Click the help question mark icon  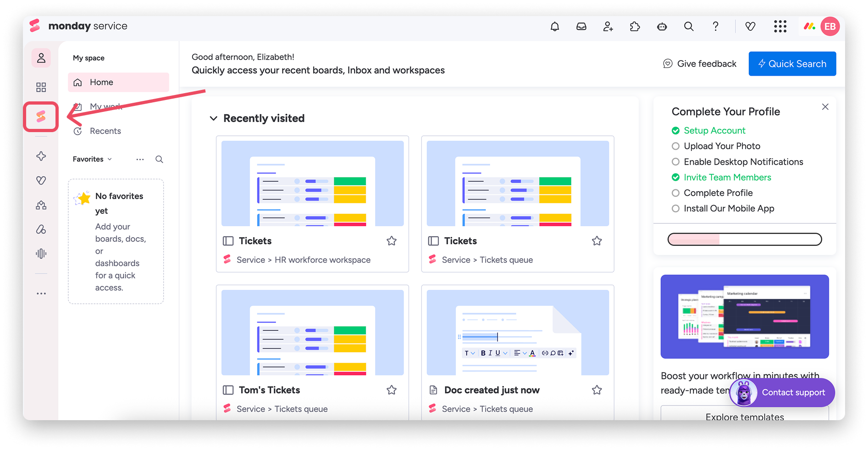pos(715,27)
